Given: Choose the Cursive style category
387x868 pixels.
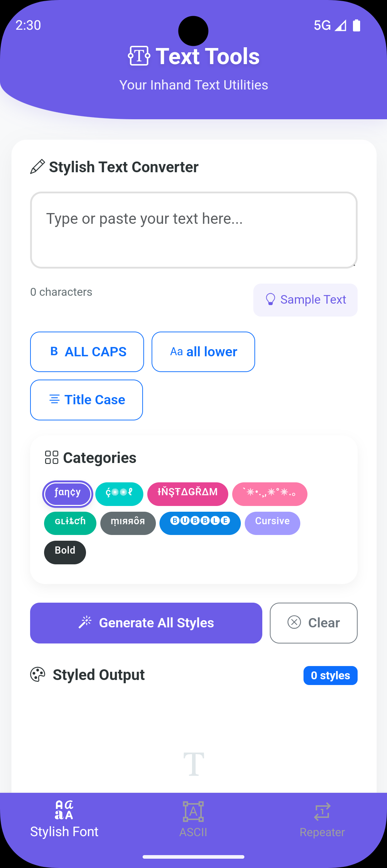Looking at the screenshot, I should coord(272,523).
